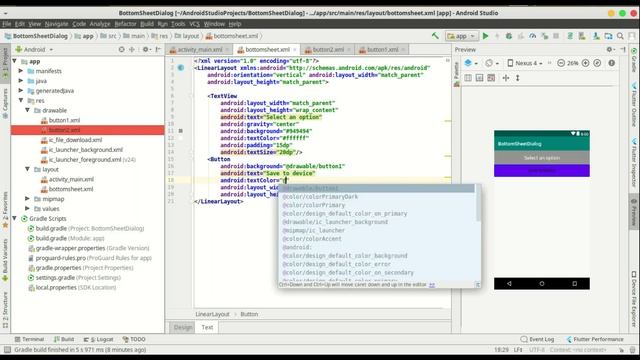This screenshot has width=640, height=360.
Task: Open the profiler gauge icon in toolbar
Action: [x=533, y=36]
